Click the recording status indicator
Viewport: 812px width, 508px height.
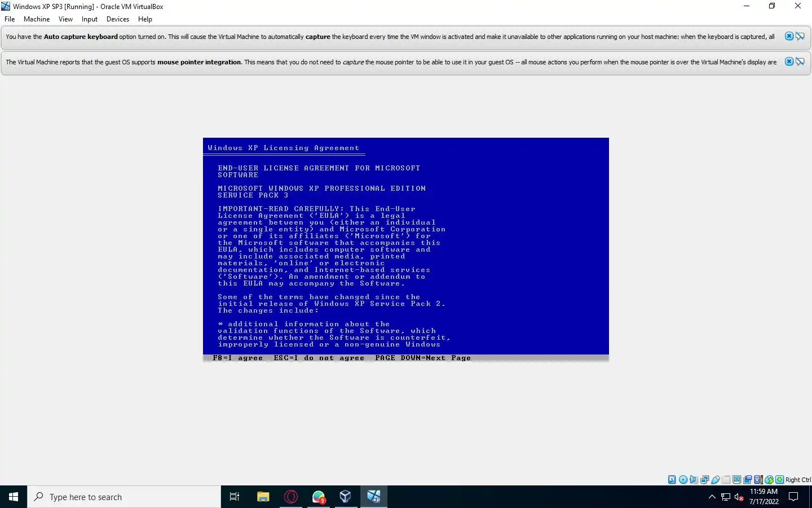tap(748, 480)
